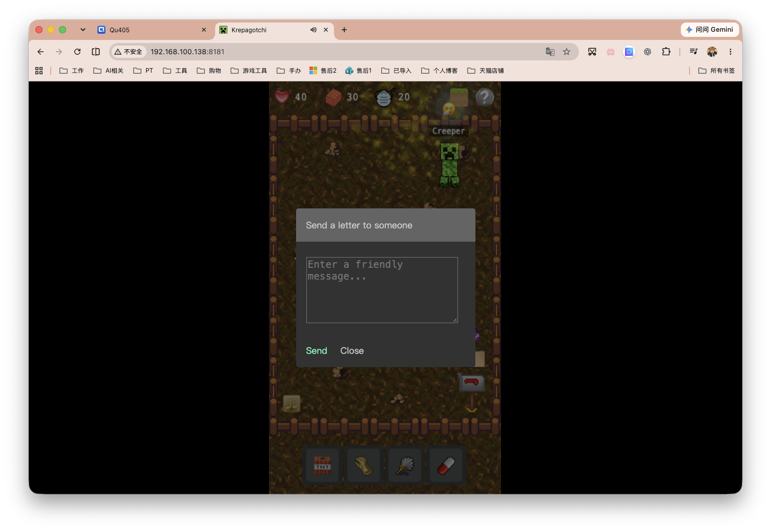
Task: Open the 所有书签 folder
Action: click(717, 71)
